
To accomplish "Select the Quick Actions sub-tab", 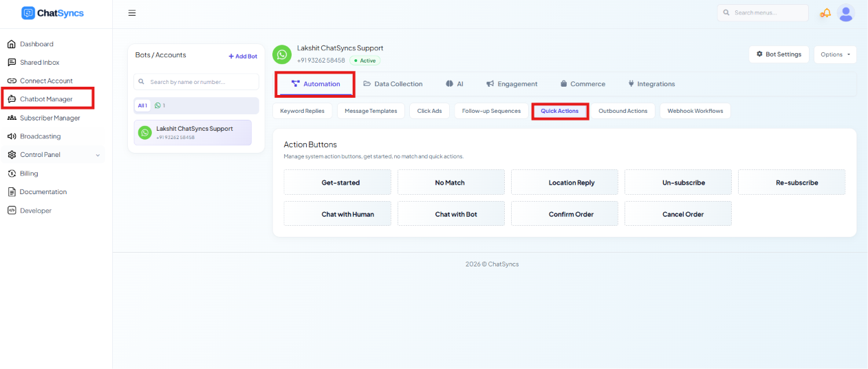I will click(560, 111).
